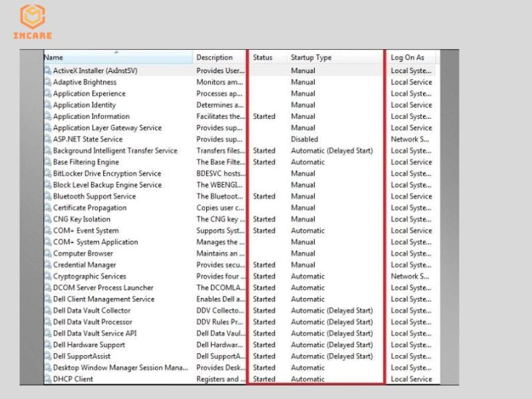Click the gear icon beside DHCP Client
Viewport: 532px width, 399px height.
click(x=48, y=379)
